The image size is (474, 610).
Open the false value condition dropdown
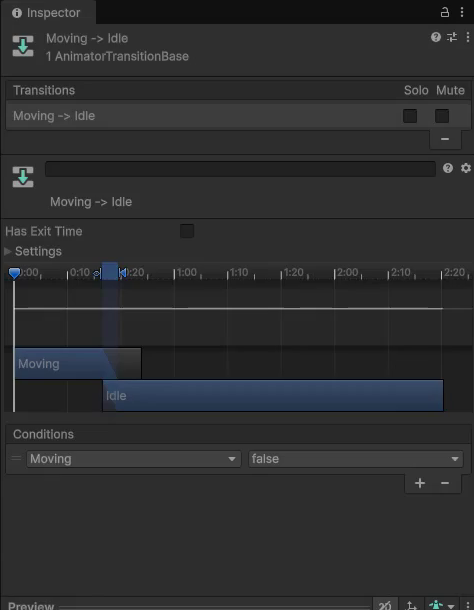click(x=356, y=459)
